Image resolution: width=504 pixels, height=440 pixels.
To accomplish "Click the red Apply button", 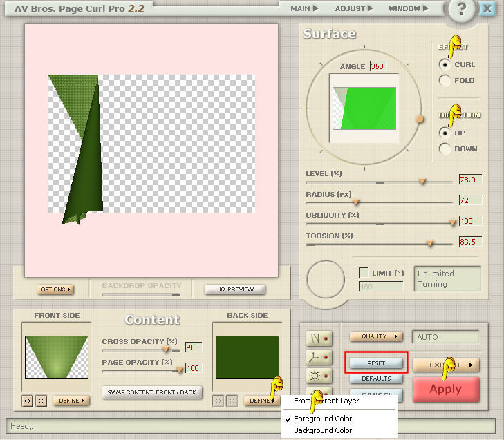I will [x=445, y=390].
